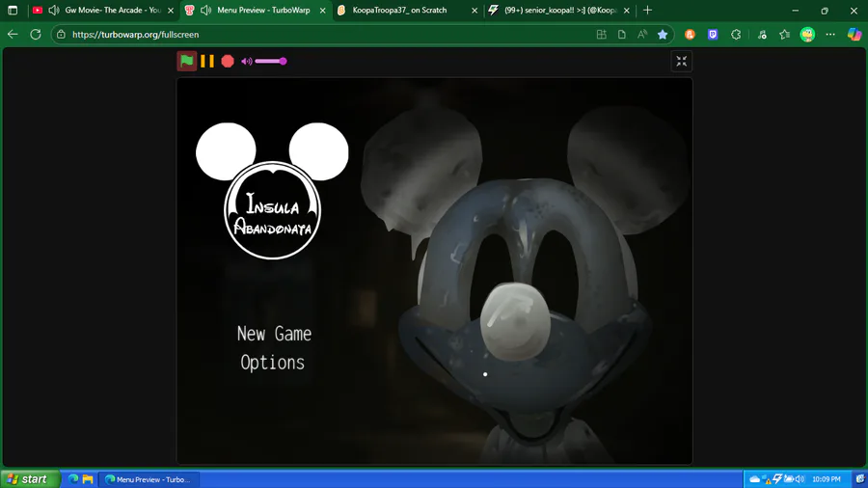Screen dimensions: 868x488
Task: Exit fullscreen with the collapse arrows icon
Action: (x=682, y=62)
